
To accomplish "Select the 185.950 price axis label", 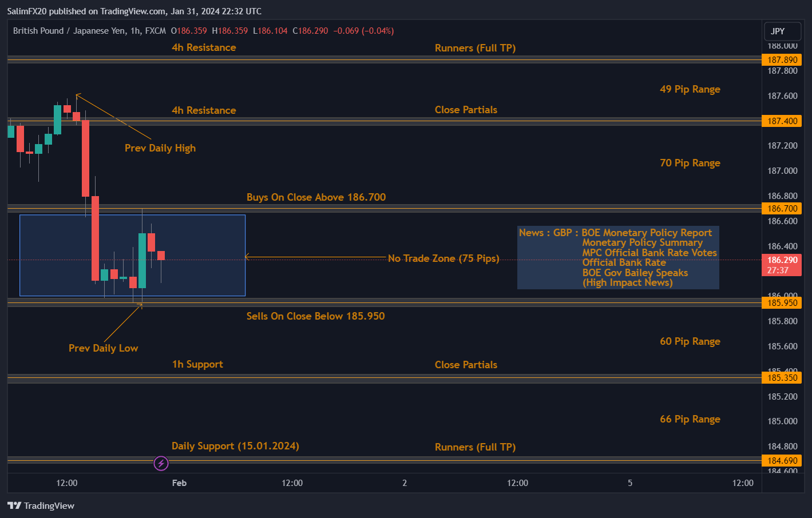I will click(782, 303).
